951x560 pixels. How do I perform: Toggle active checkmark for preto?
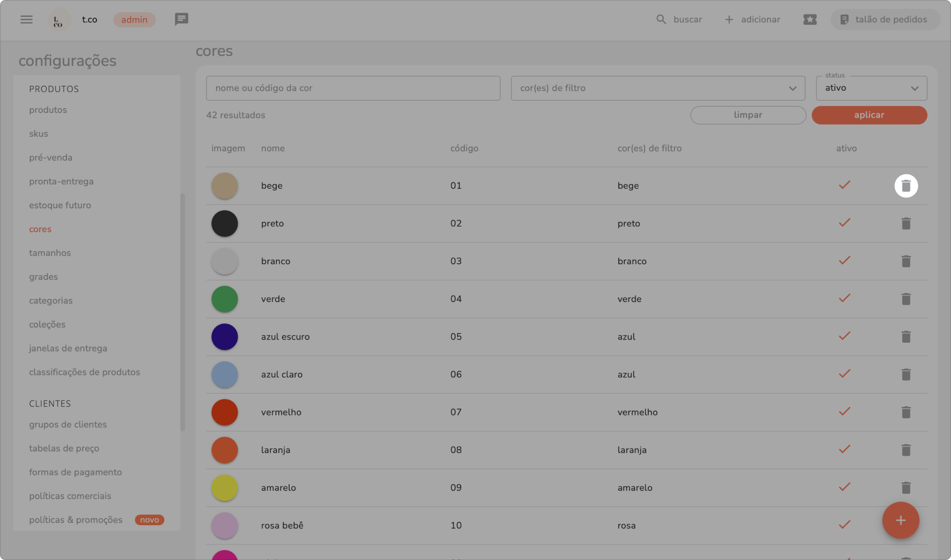point(844,223)
